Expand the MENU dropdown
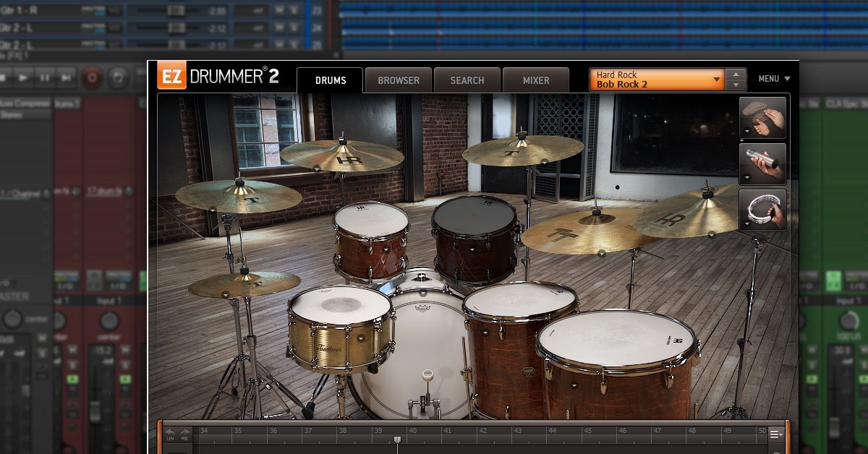This screenshot has height=454, width=868. coord(774,79)
